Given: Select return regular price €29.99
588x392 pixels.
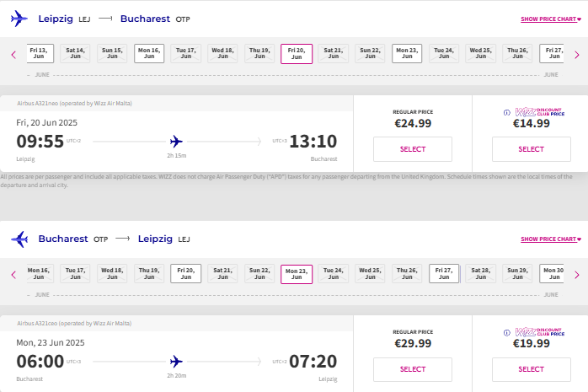Looking at the screenshot, I should 413,369.
